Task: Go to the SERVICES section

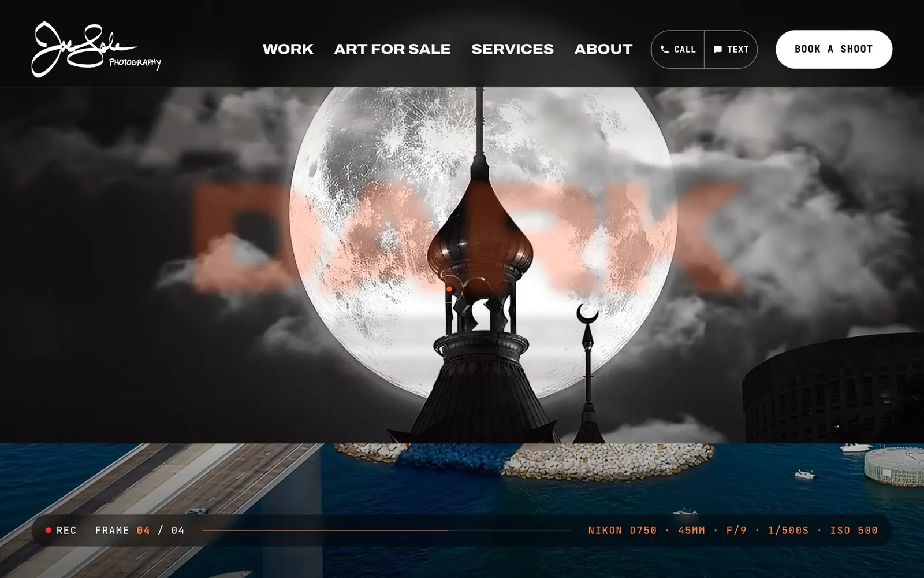Action: [513, 49]
